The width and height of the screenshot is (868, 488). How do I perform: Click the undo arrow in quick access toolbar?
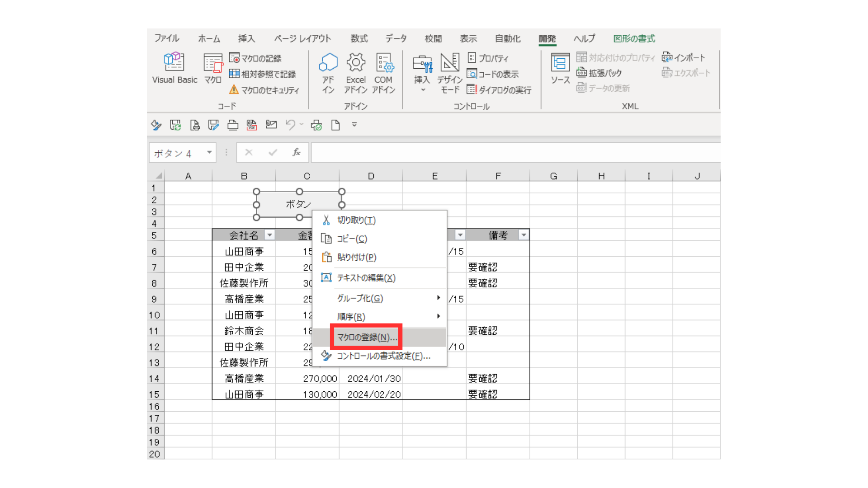(290, 125)
